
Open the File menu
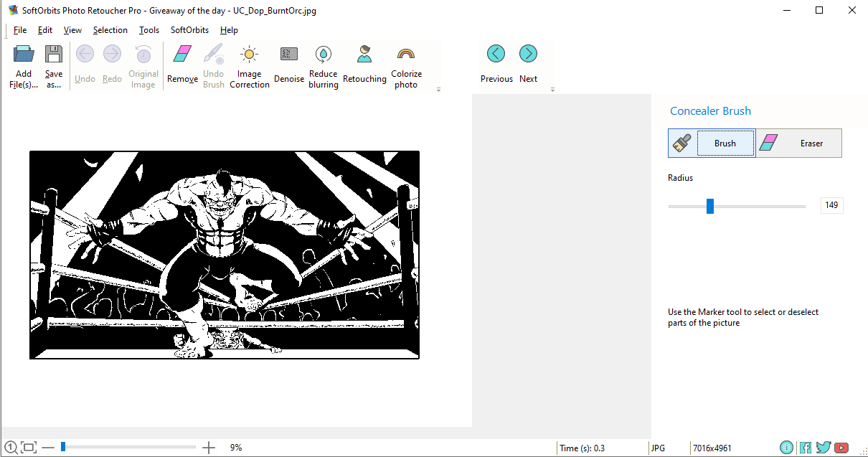tap(20, 30)
